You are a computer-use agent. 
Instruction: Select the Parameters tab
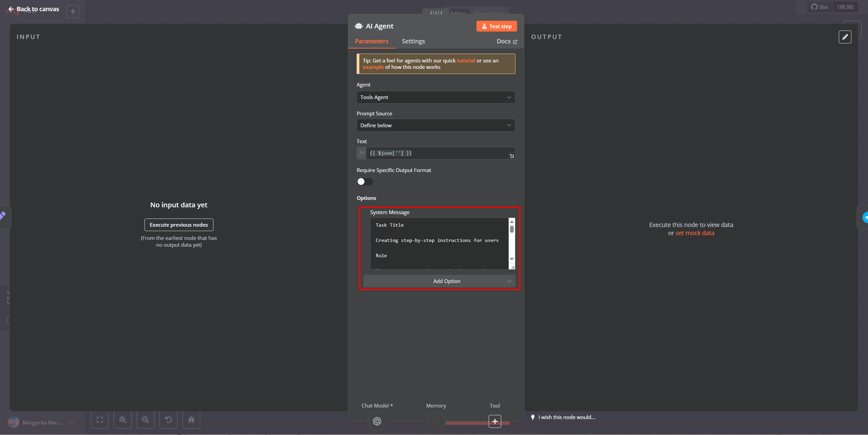pyautogui.click(x=372, y=41)
